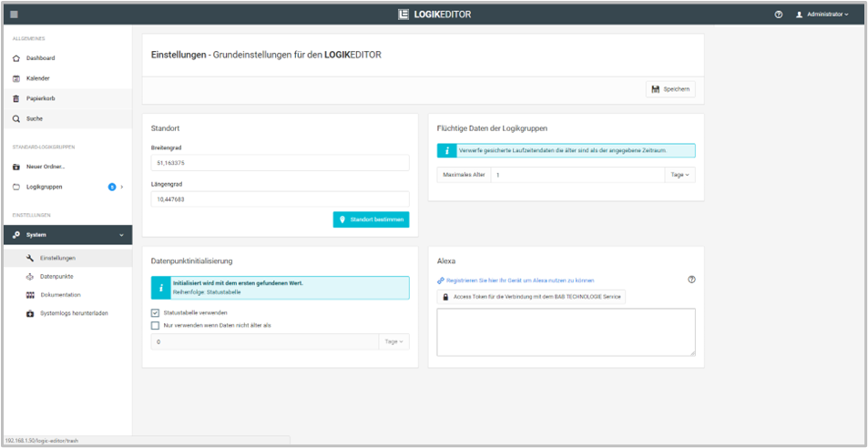Open the Administrator user dropdown
The height and width of the screenshot is (448, 868).
tap(822, 15)
